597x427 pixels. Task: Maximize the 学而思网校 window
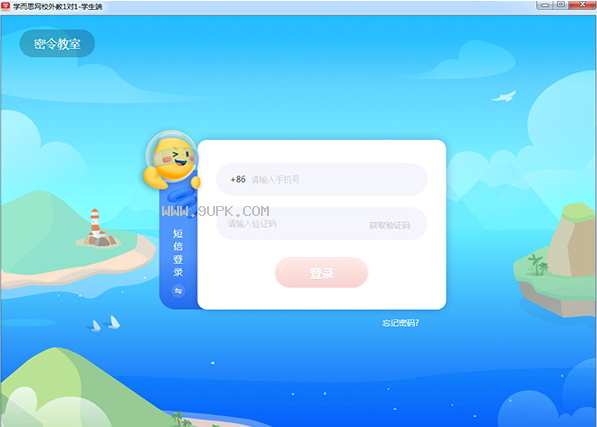coord(561,5)
